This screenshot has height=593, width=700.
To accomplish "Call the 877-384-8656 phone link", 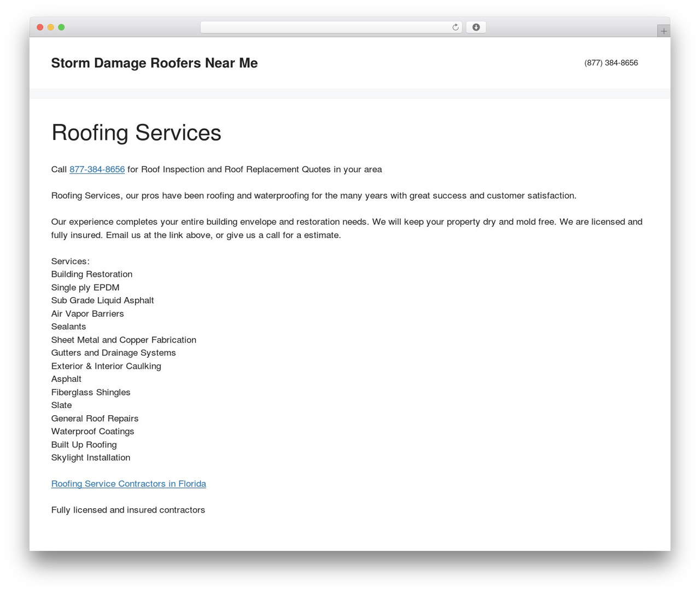I will 97,170.
